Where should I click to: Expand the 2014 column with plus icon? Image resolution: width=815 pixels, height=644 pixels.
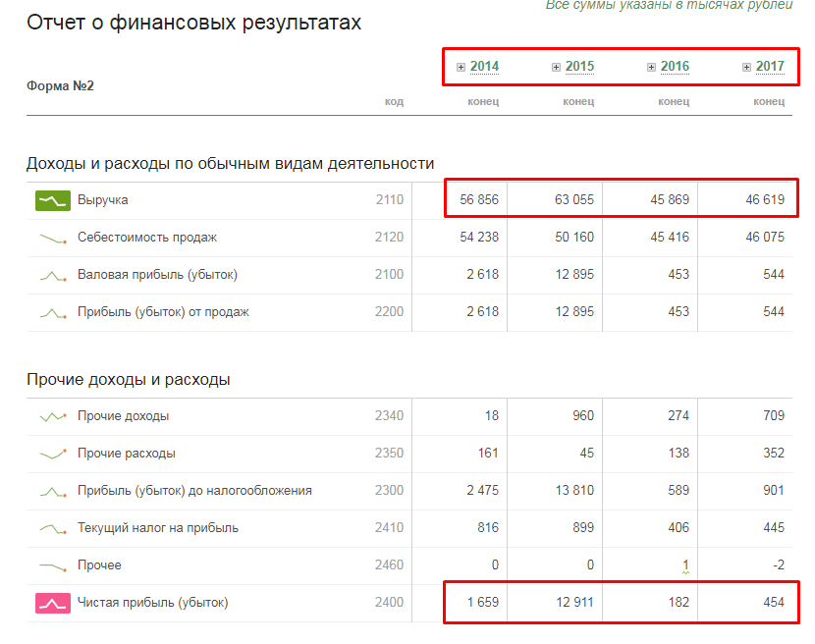(x=461, y=67)
